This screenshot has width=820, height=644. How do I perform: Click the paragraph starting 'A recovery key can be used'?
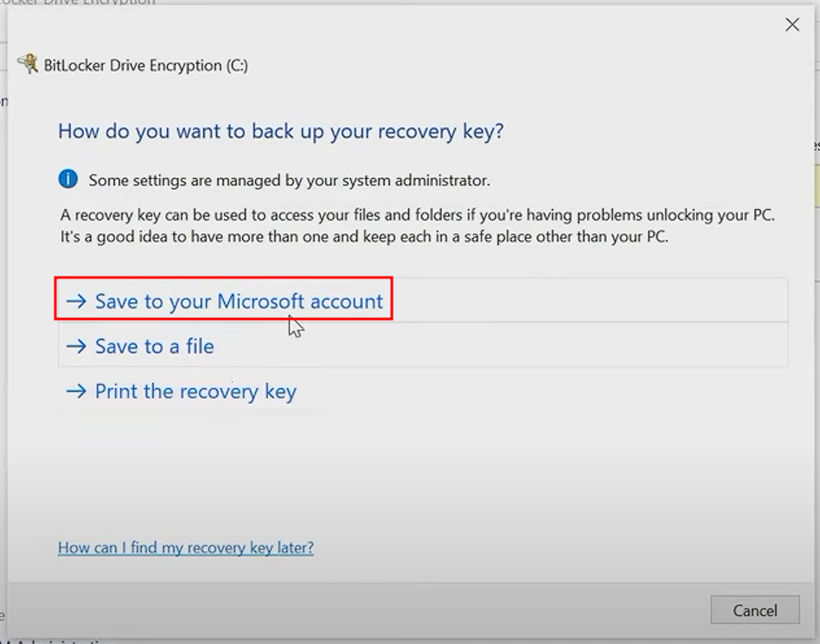[x=417, y=226]
